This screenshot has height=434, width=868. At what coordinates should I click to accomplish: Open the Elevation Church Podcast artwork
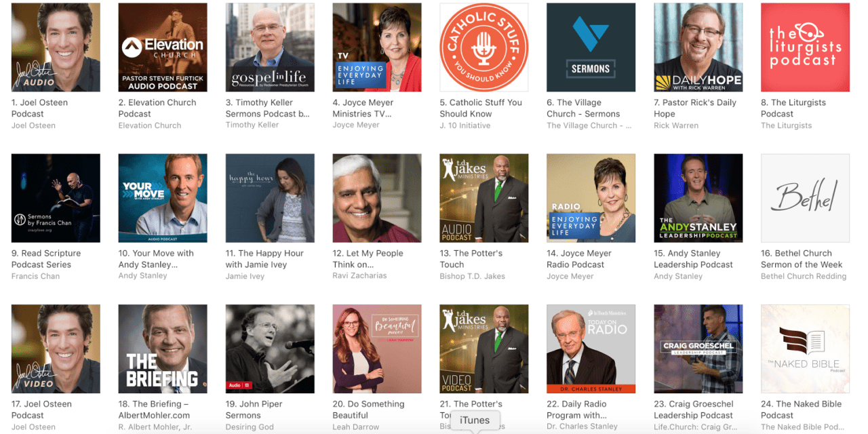[x=163, y=47]
